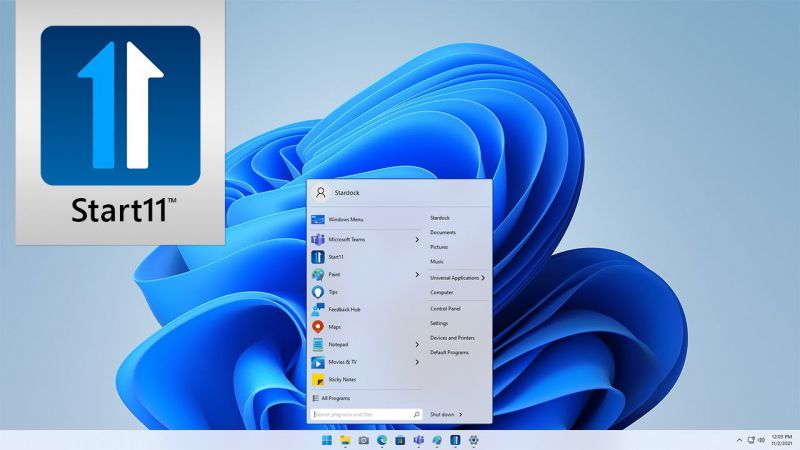
Task: Open the Tips app
Action: tap(333, 292)
